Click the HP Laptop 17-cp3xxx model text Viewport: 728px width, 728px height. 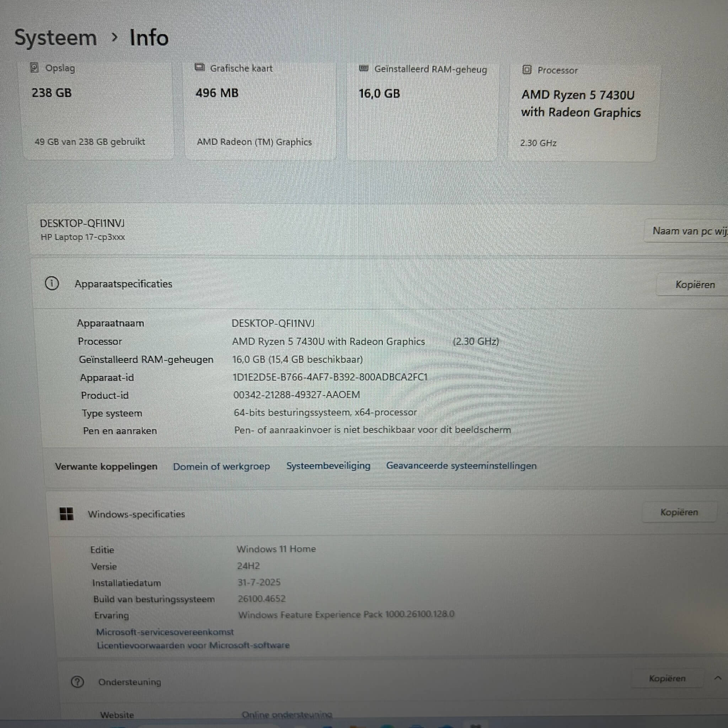82,237
